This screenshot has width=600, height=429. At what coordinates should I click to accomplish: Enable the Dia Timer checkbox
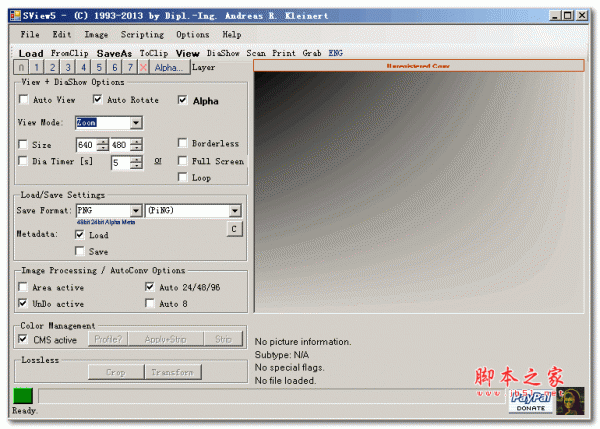[23, 161]
